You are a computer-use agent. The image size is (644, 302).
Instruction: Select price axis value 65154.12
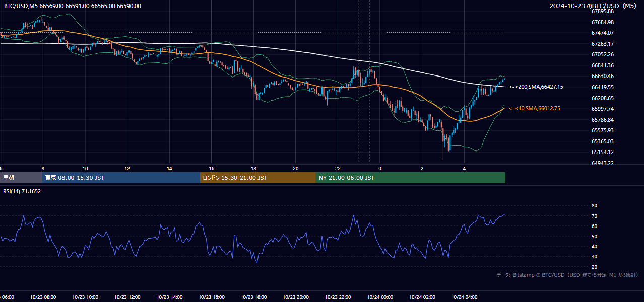pyautogui.click(x=603, y=152)
